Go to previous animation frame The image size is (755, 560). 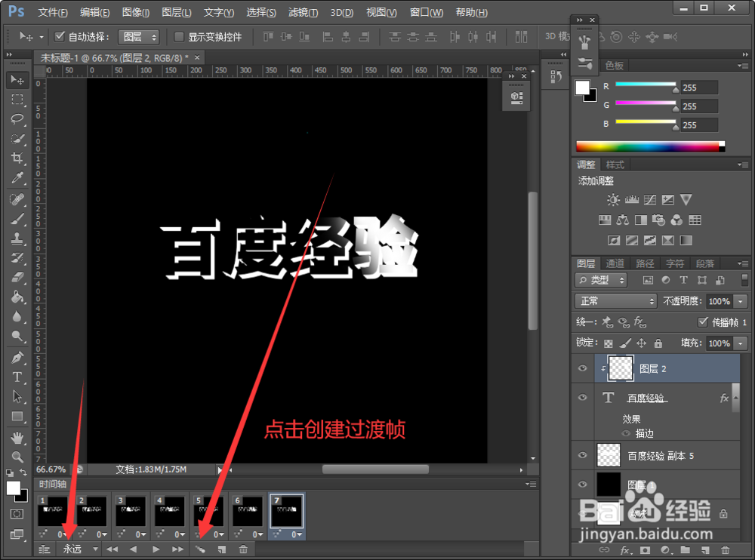coord(134,549)
